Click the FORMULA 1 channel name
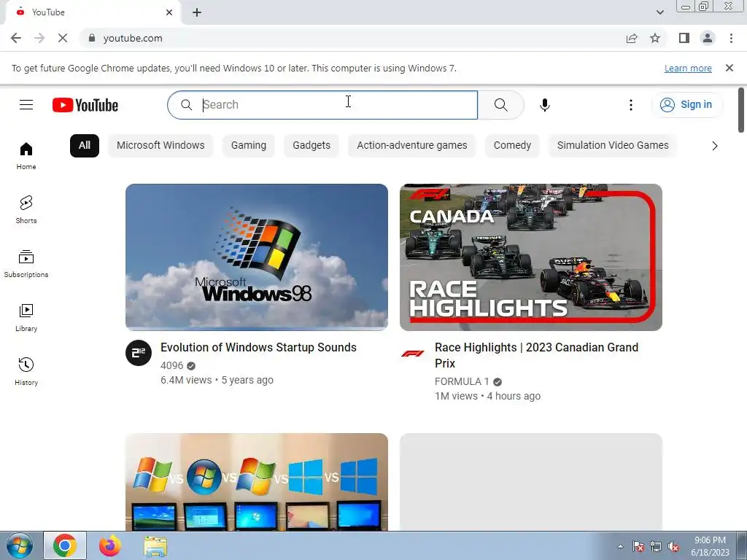747x560 pixels. (462, 382)
